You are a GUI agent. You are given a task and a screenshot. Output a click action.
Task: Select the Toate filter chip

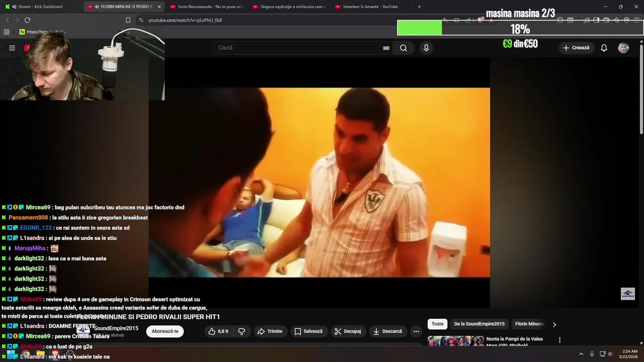point(438,324)
